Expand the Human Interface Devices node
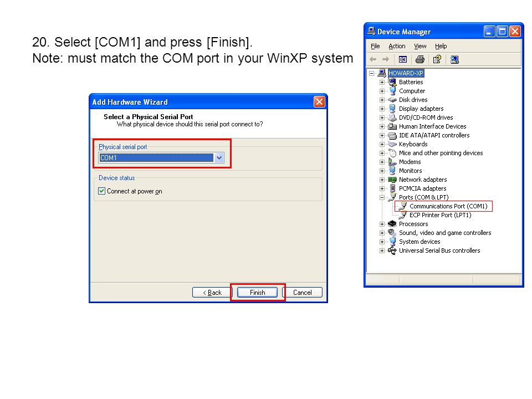 382,126
